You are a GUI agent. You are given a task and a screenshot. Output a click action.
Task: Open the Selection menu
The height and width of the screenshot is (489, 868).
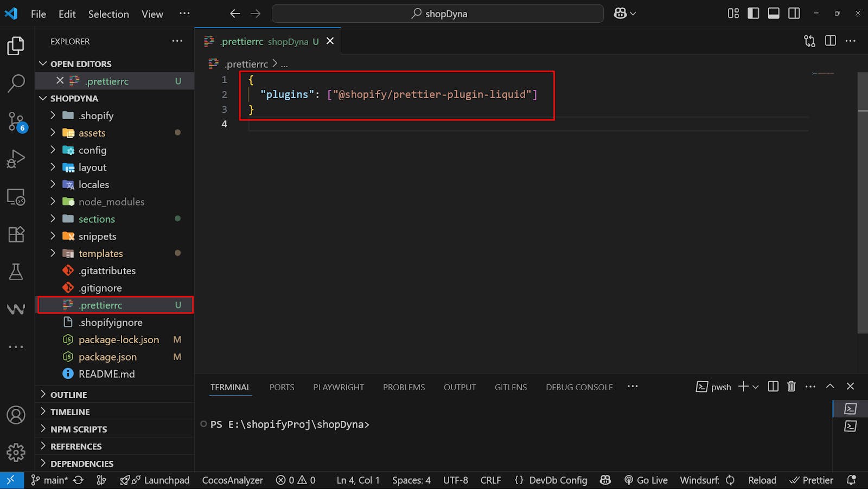tap(108, 14)
